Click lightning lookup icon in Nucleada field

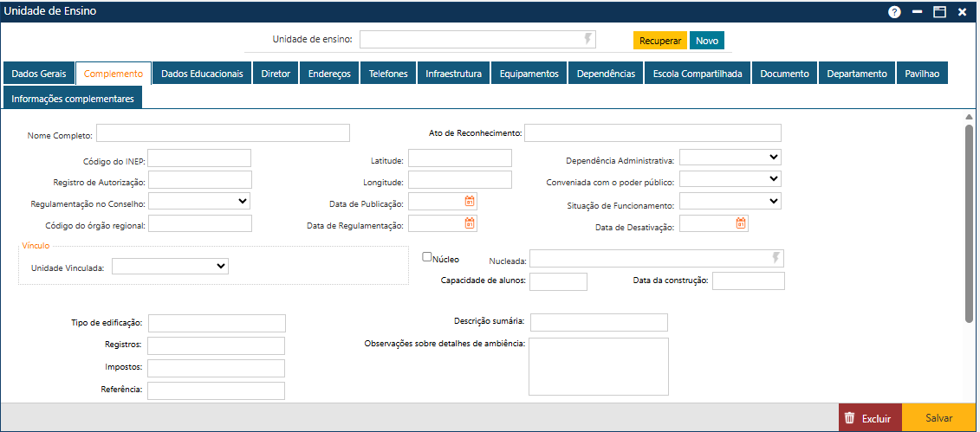776,258
